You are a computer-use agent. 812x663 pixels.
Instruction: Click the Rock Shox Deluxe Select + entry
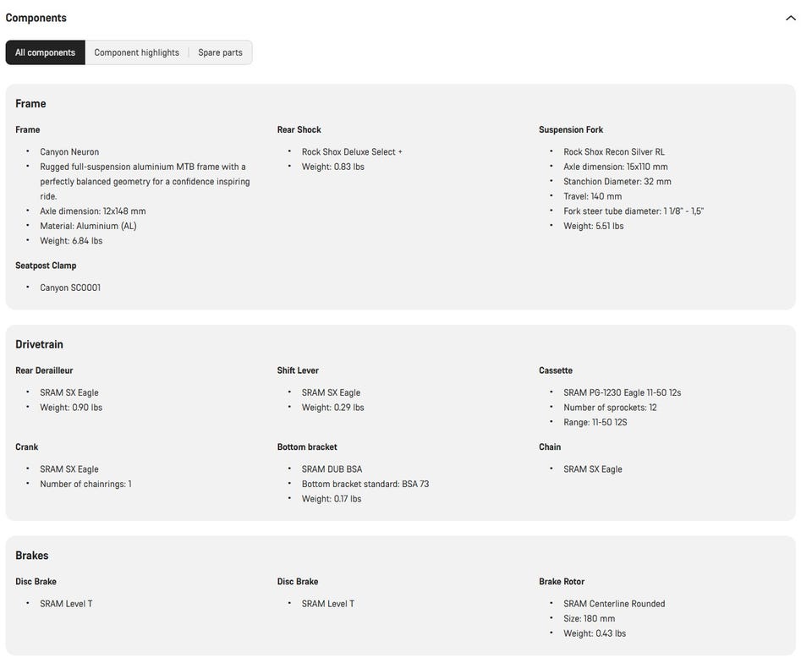(352, 151)
